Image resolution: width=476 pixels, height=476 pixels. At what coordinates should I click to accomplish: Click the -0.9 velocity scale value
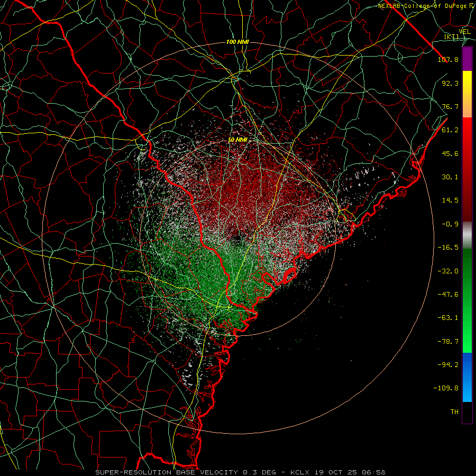point(450,224)
